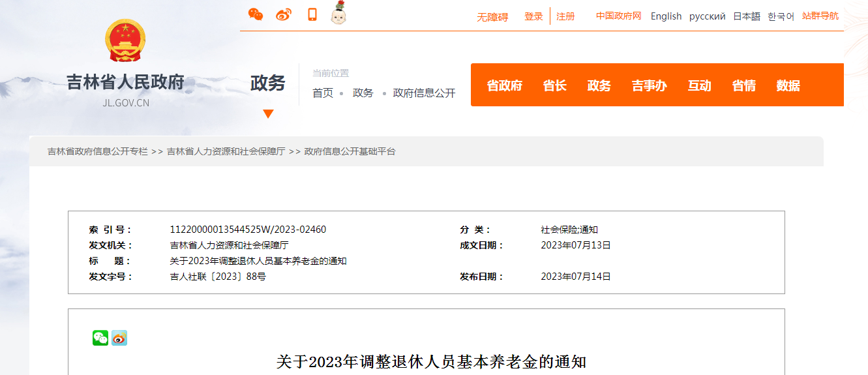Go to 政府信息公开 breadcrumb link

[x=425, y=93]
